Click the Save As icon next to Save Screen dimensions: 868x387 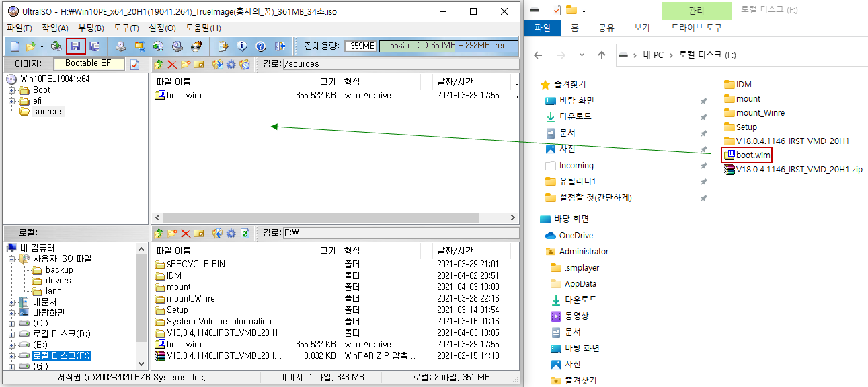(x=95, y=46)
